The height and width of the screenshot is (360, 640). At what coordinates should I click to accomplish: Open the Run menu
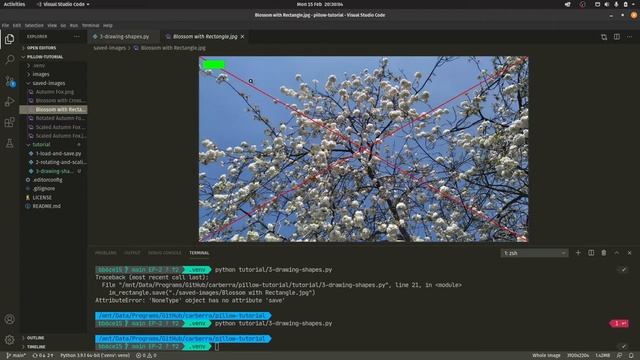[x=73, y=25]
